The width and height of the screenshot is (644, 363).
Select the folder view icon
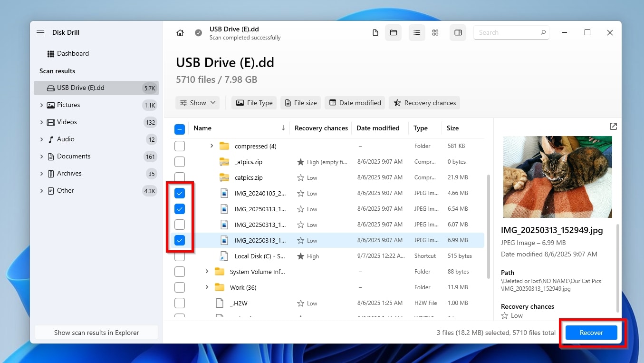tap(393, 32)
